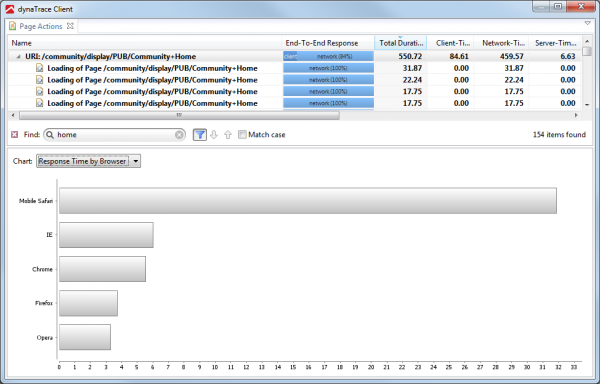600x384 pixels.
Task: Click the table's vertical scrollbar down arrow
Action: [587, 105]
